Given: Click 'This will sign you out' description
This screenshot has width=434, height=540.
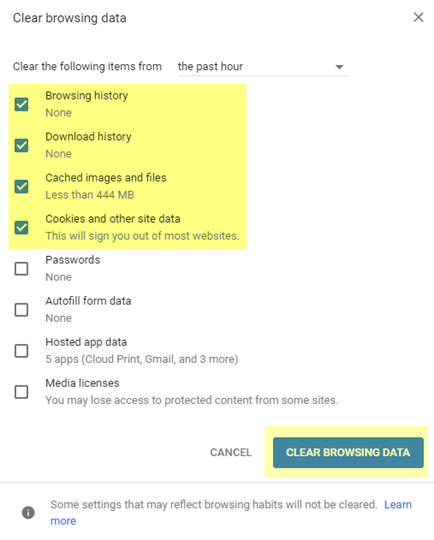Looking at the screenshot, I should coord(142,236).
